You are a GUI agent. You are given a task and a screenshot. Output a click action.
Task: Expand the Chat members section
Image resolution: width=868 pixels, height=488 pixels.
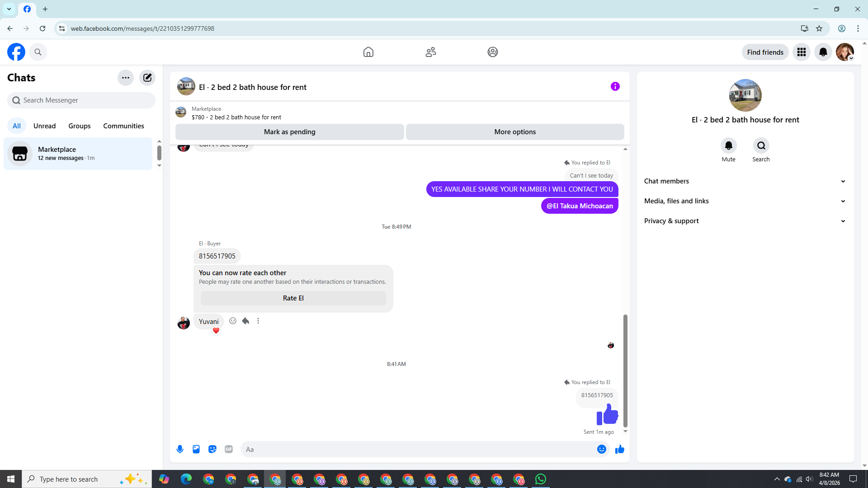tap(745, 181)
